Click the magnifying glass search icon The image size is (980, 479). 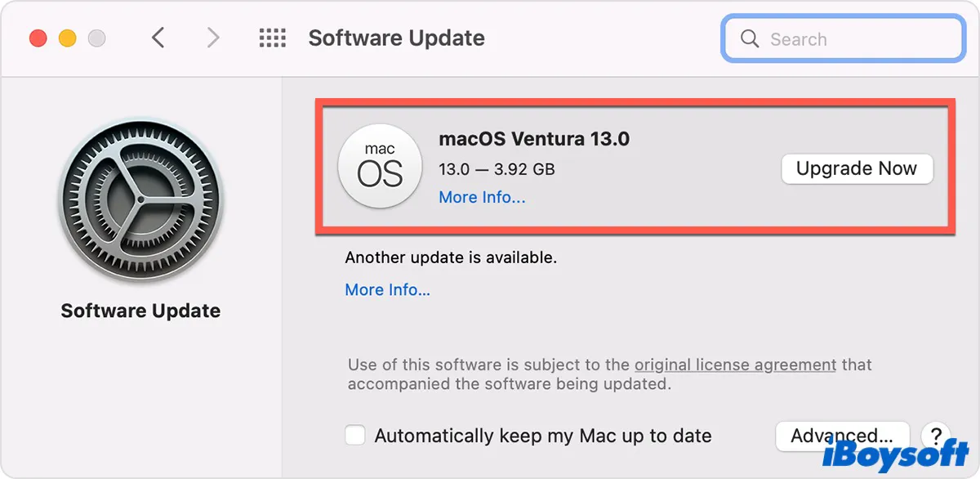click(749, 39)
